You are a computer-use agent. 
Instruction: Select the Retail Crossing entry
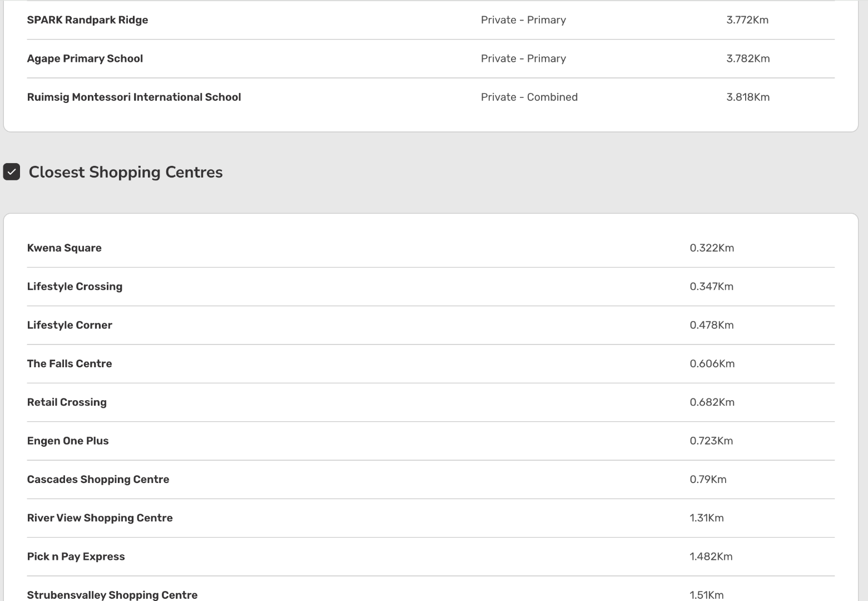(x=67, y=402)
